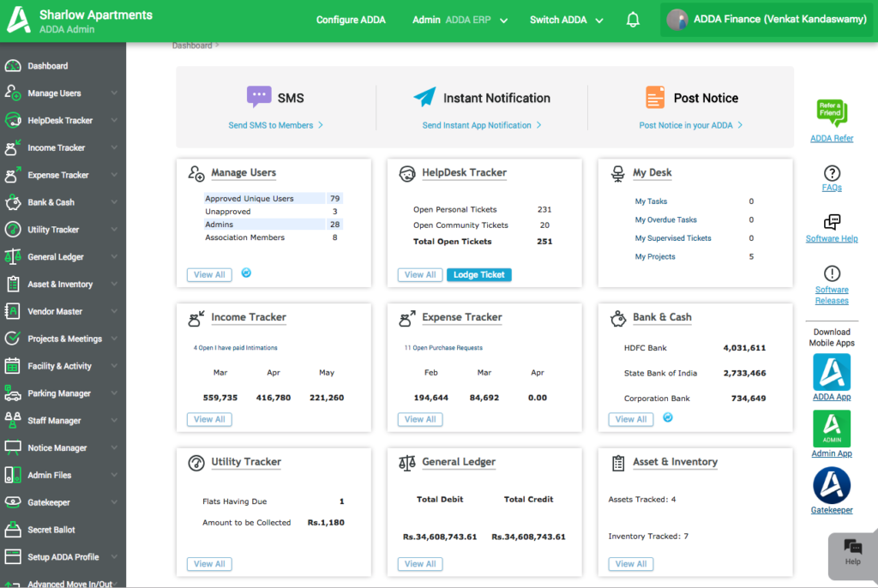Open the ADDA App download icon
This screenshot has height=588, width=878.
(832, 372)
